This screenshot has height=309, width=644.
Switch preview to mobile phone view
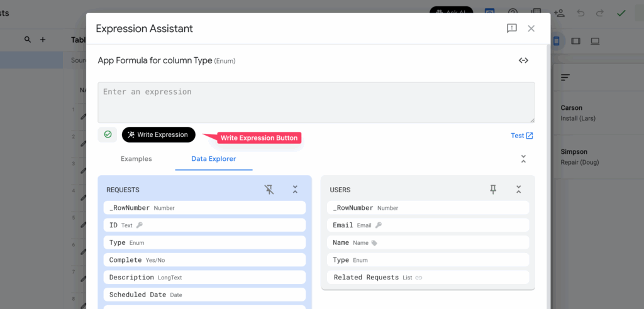point(557,41)
